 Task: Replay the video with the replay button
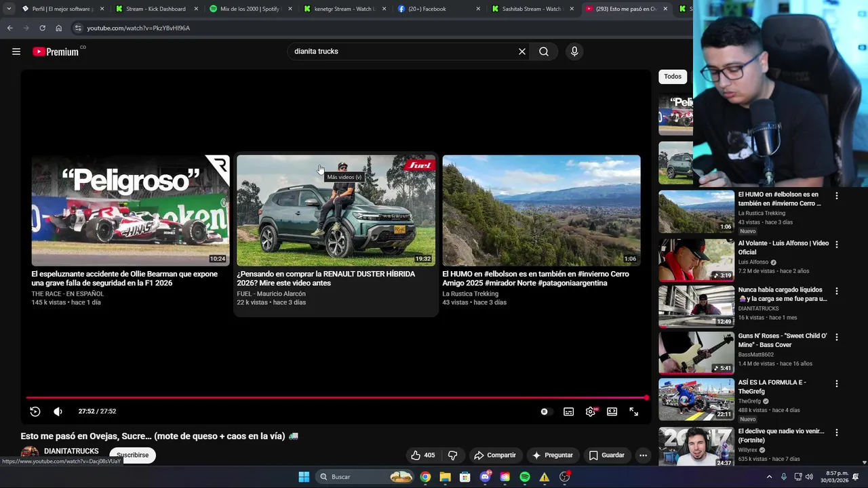click(x=35, y=411)
